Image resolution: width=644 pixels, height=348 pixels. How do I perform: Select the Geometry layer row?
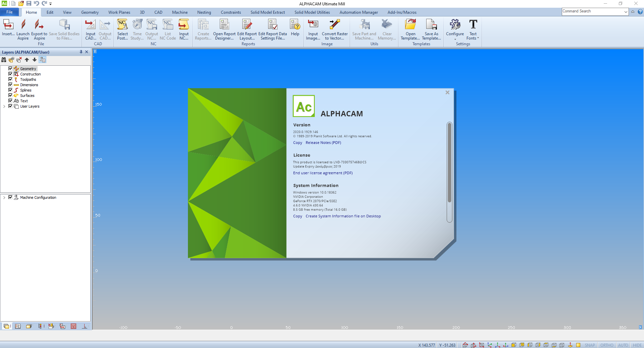click(x=28, y=69)
